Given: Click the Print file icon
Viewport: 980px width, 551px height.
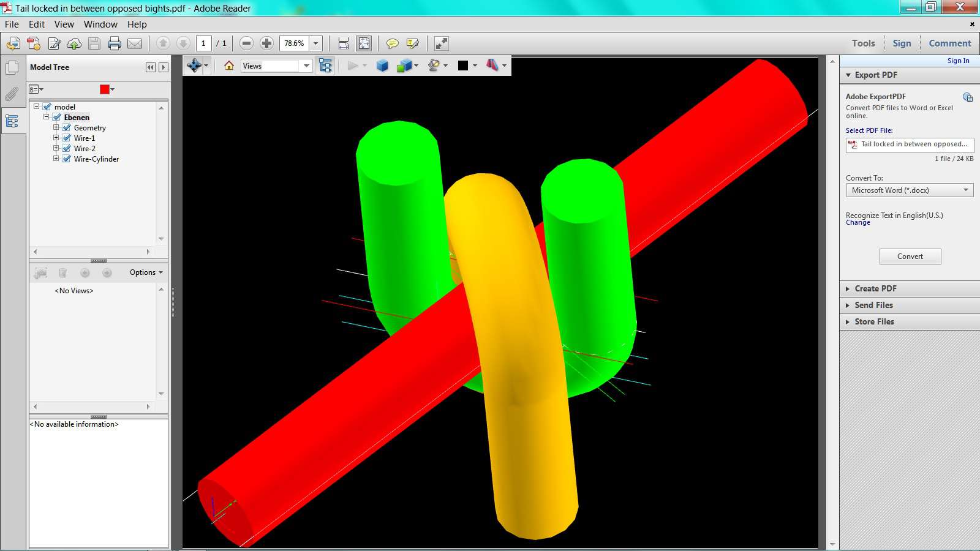Looking at the screenshot, I should click(x=115, y=43).
